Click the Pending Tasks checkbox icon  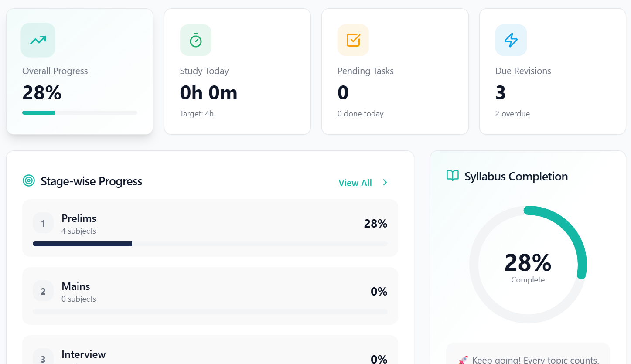[x=353, y=40]
